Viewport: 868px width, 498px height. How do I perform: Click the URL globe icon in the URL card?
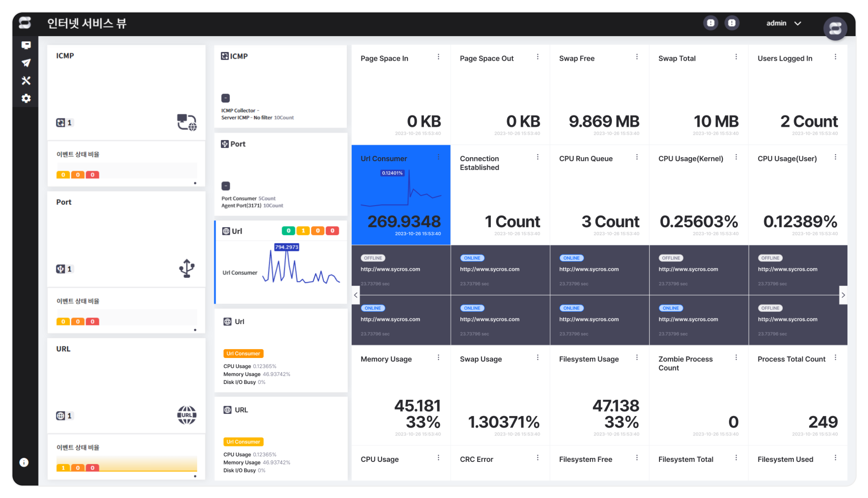(187, 415)
